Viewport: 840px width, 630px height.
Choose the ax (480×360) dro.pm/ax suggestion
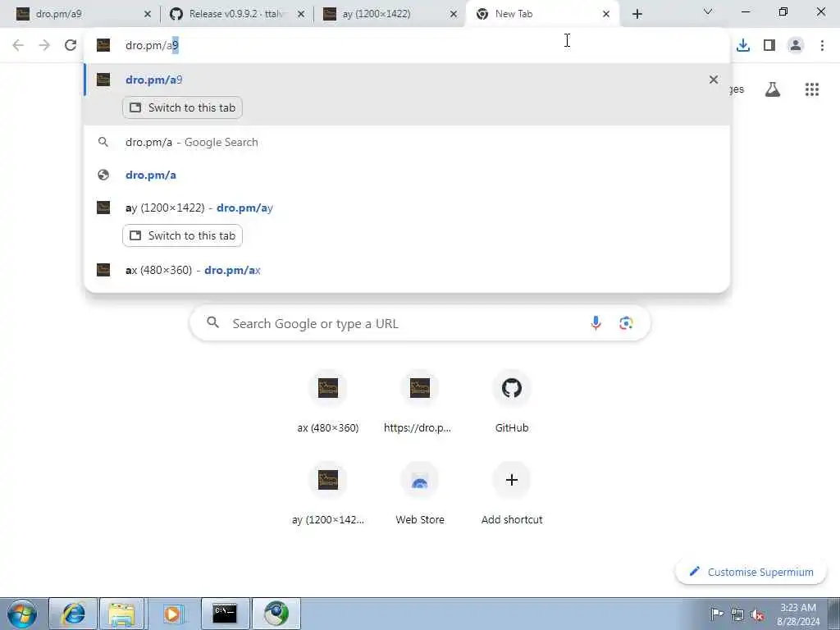[x=407, y=270]
